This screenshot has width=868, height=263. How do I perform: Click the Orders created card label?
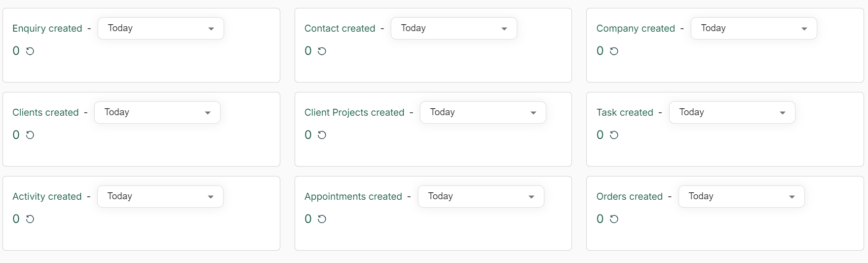pos(629,197)
